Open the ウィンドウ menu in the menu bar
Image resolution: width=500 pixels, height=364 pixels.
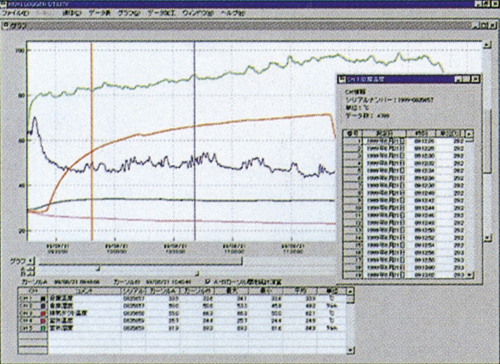(198, 13)
